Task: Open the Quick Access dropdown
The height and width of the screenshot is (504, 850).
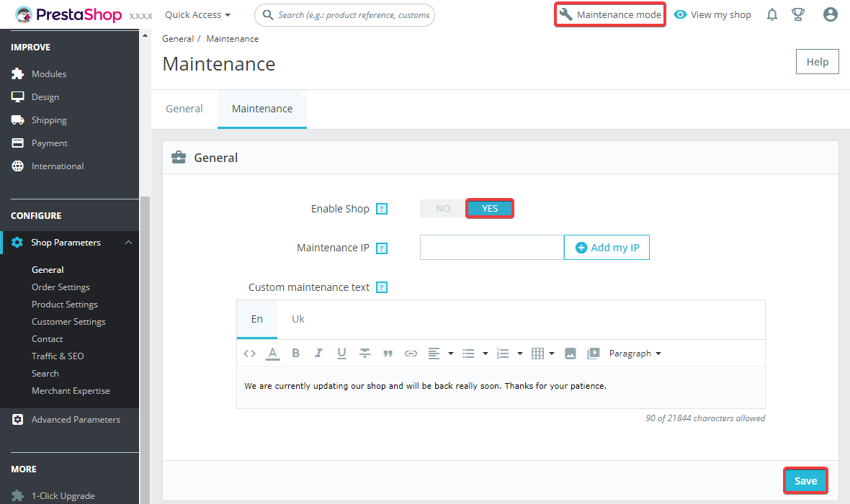Action: (x=198, y=15)
